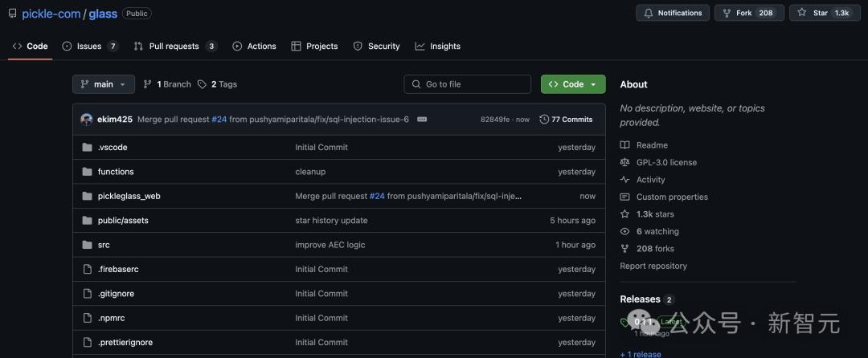Click the Actions play icon
This screenshot has height=358, width=868.
pyautogui.click(x=237, y=47)
